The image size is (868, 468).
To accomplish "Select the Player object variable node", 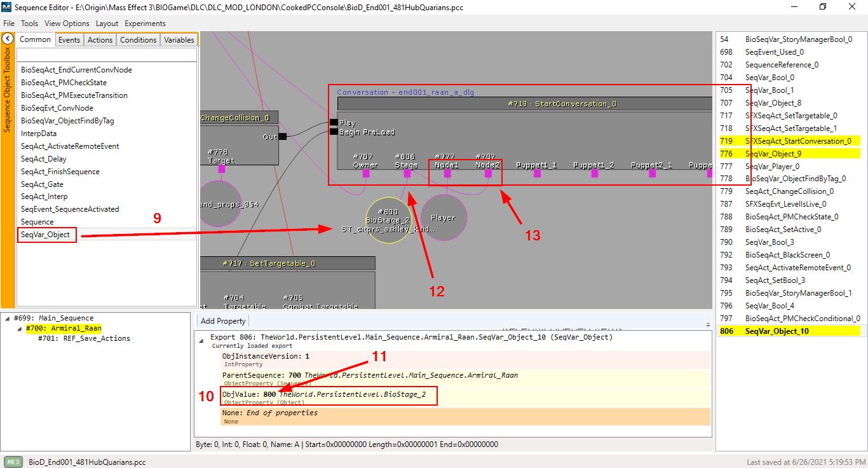I will coord(444,217).
